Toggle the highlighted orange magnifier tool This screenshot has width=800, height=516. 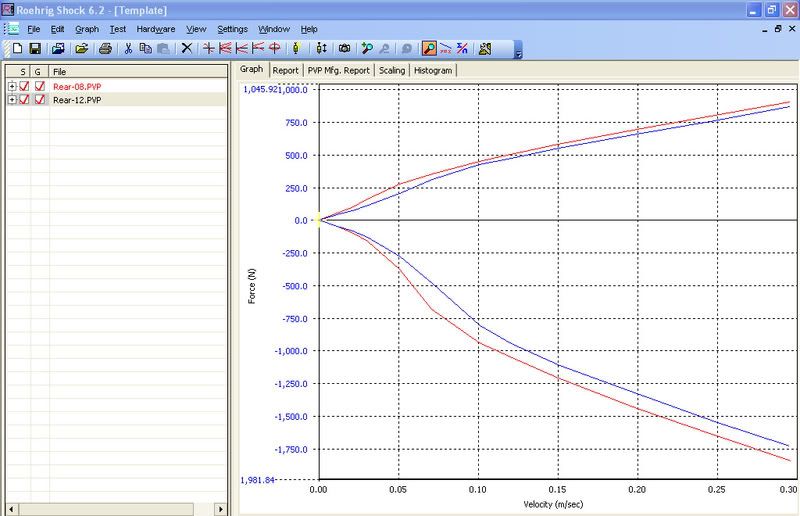[429, 48]
